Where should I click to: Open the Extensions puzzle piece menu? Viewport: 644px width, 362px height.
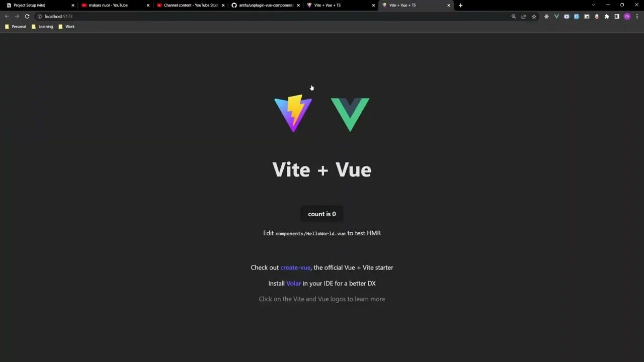[607, 17]
